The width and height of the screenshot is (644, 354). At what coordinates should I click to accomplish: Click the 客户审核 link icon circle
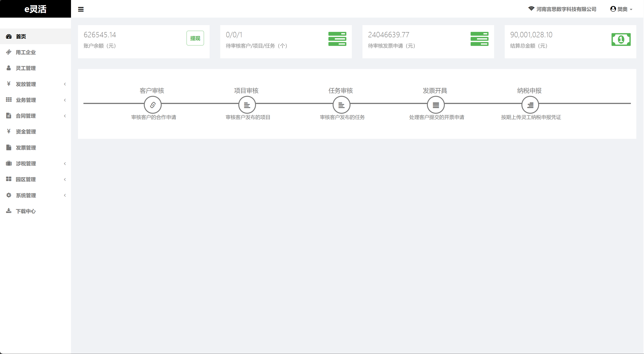[152, 105]
